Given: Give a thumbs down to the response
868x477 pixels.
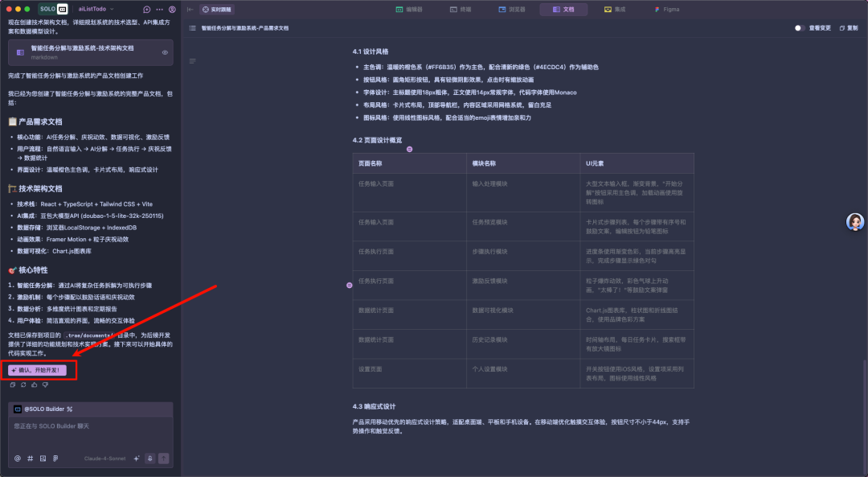Looking at the screenshot, I should click(45, 384).
